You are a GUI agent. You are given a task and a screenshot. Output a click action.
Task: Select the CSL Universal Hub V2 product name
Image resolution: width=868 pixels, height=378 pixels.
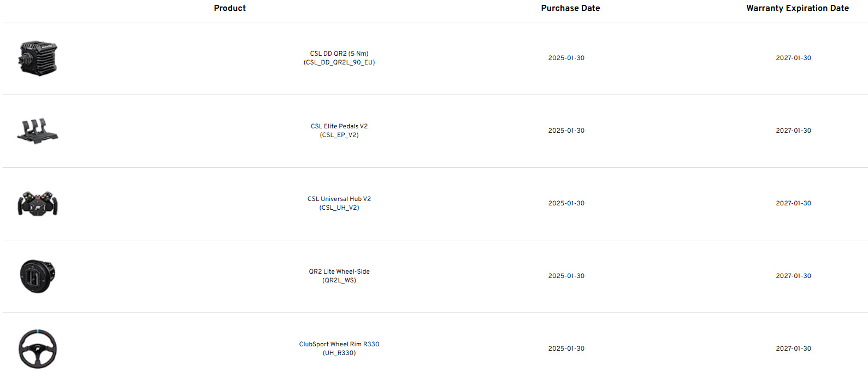339,199
